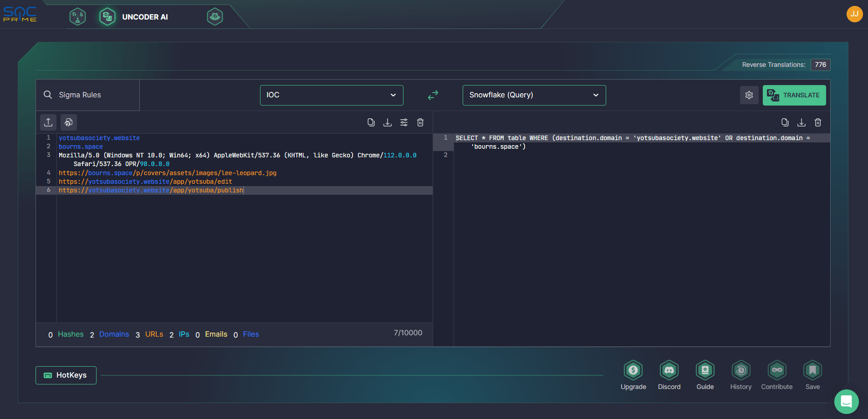Filter by Domains count label
This screenshot has height=419, width=868.
coord(114,334)
